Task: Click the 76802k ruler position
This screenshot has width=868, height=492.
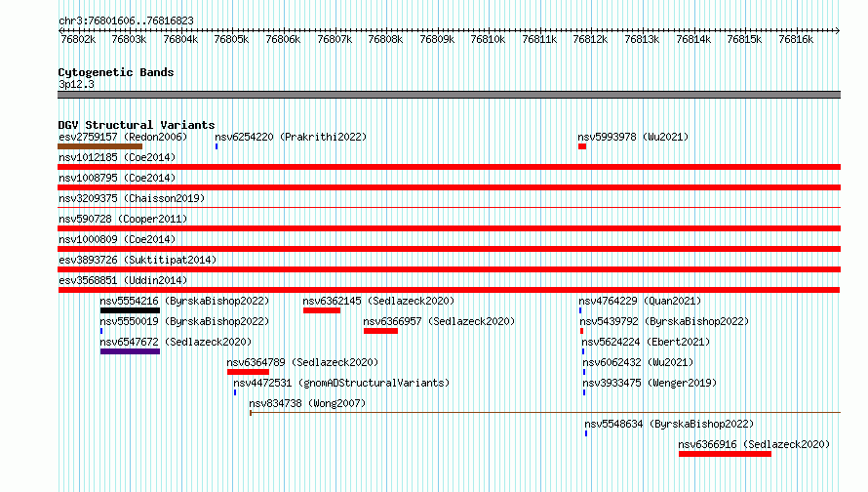Action: point(78,39)
